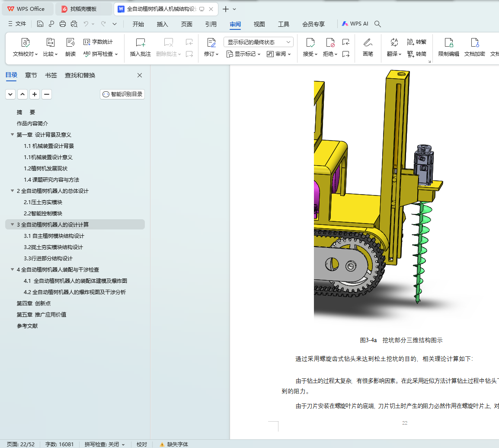Open the 会员专享 tab
The image size is (499, 448).
click(x=313, y=24)
